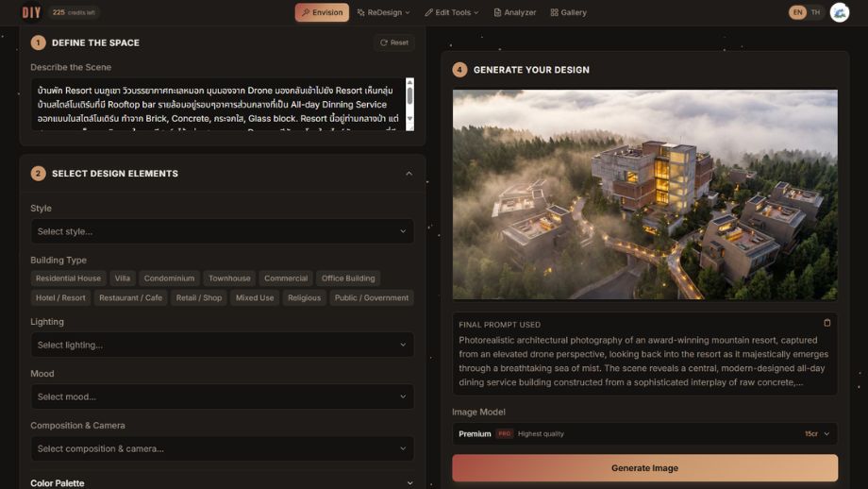Select Office Building type
868x489 pixels.
(348, 278)
